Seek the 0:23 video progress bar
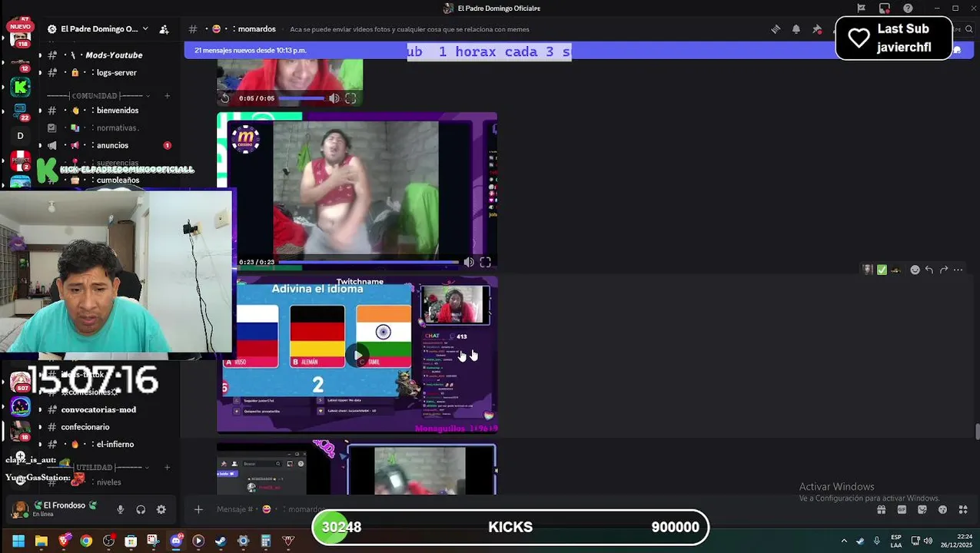Image resolution: width=980 pixels, height=553 pixels. [x=368, y=262]
